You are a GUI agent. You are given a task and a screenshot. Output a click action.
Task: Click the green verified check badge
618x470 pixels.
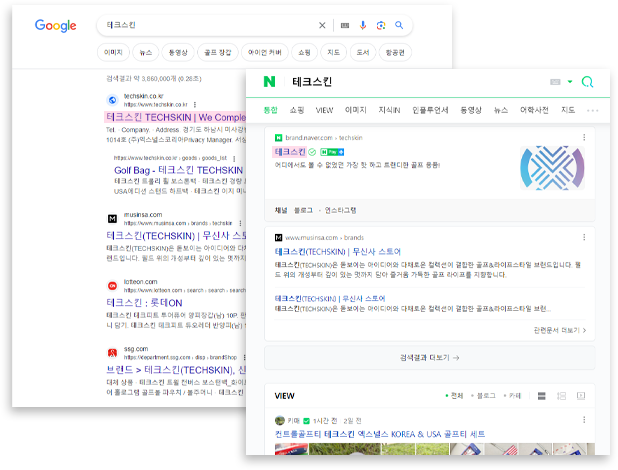(312, 152)
